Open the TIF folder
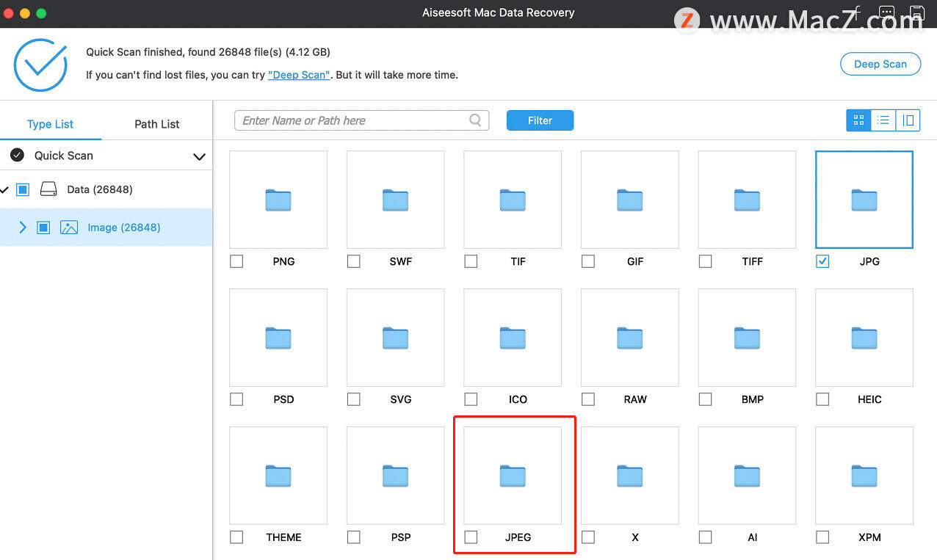Screen dimensions: 937x560 click(x=513, y=200)
